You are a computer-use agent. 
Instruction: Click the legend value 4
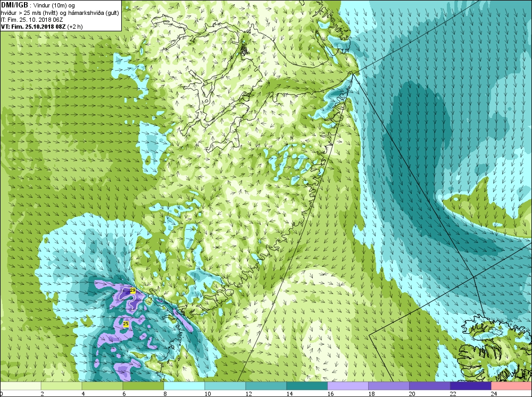tap(83, 394)
